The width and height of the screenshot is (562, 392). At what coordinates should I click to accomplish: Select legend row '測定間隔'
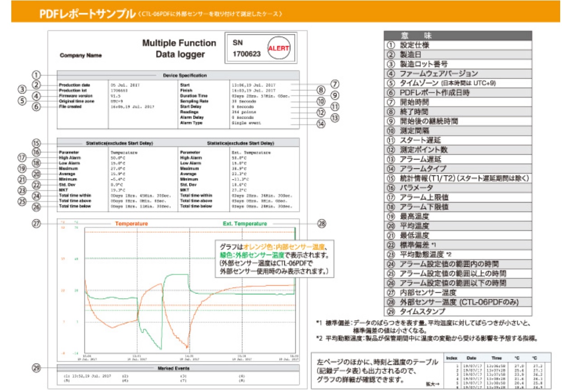[458, 131]
